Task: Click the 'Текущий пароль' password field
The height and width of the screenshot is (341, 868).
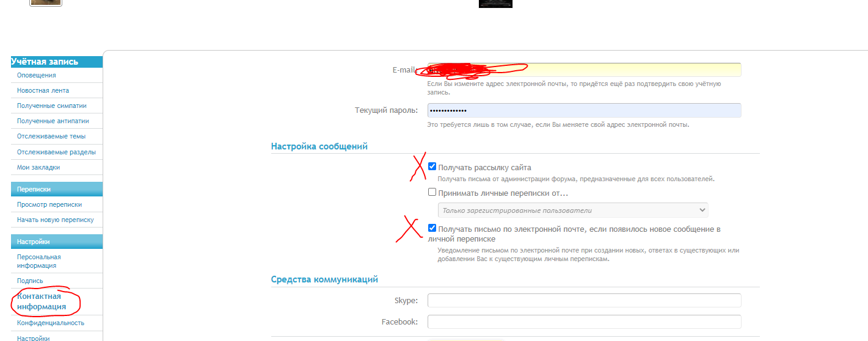Action: pos(584,110)
